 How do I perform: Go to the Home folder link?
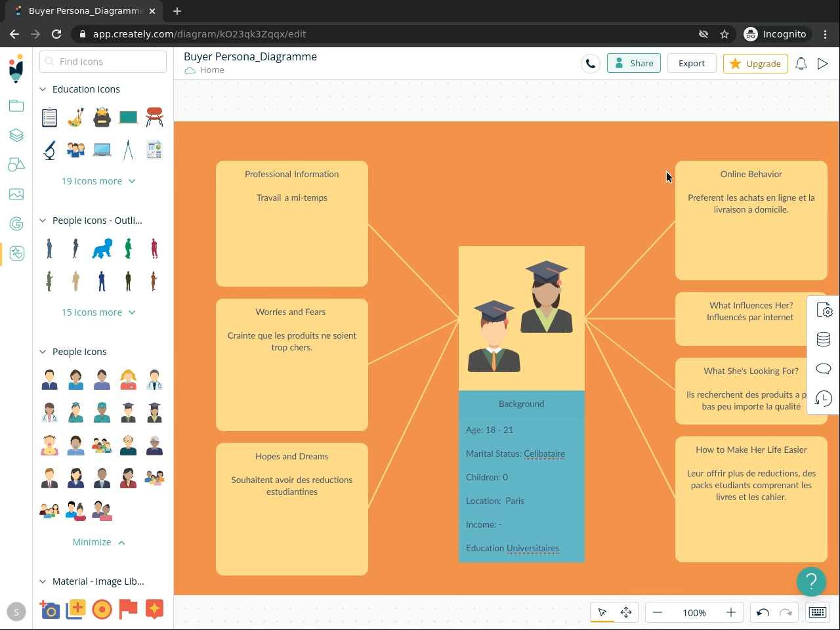(212, 70)
